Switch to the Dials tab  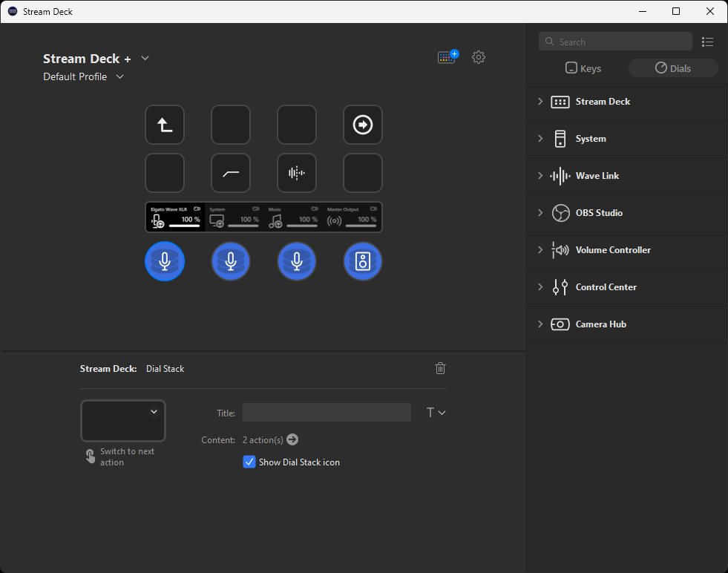point(673,68)
